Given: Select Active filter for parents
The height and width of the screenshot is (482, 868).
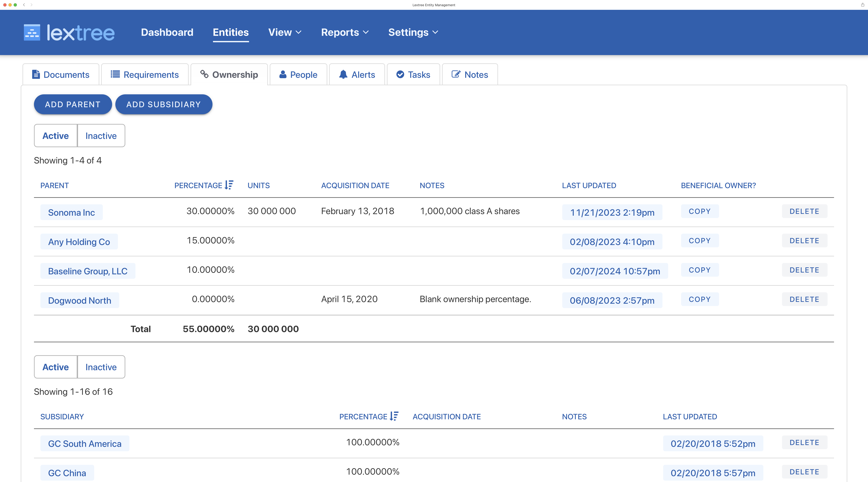Looking at the screenshot, I should [x=56, y=136].
